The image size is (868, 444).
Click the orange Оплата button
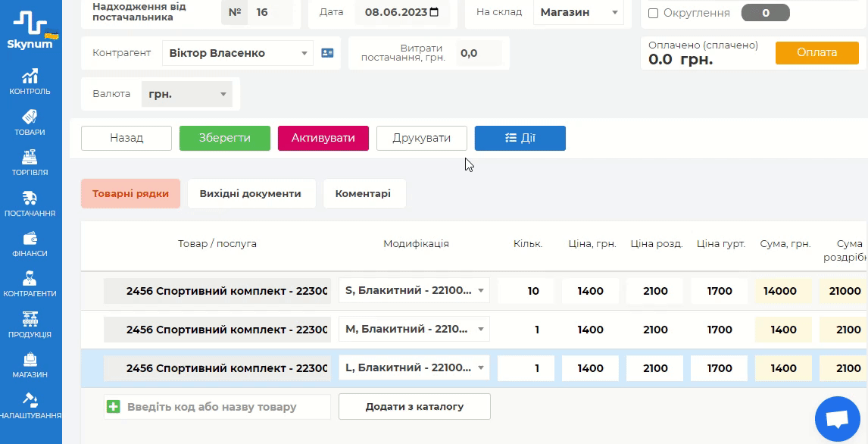(817, 52)
